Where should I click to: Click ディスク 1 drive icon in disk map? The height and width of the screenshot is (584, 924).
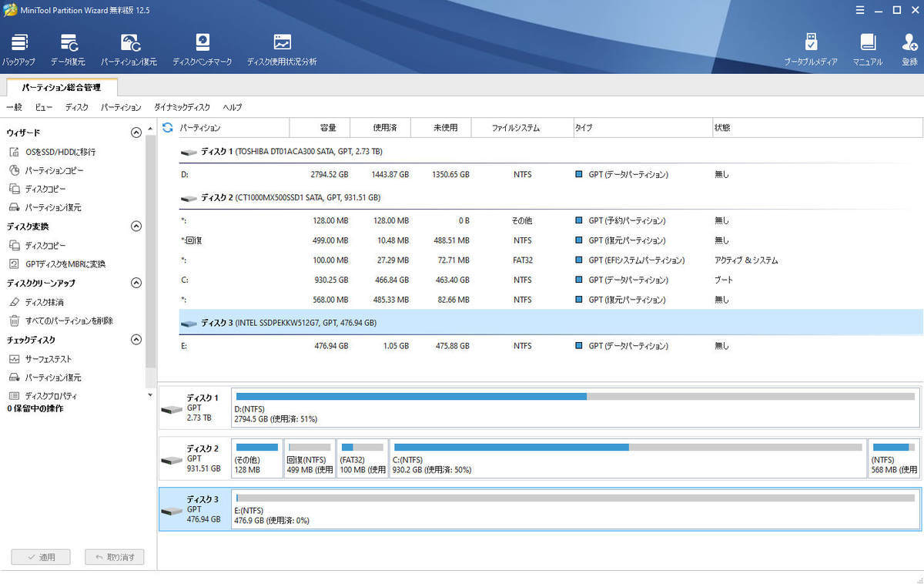pyautogui.click(x=172, y=408)
